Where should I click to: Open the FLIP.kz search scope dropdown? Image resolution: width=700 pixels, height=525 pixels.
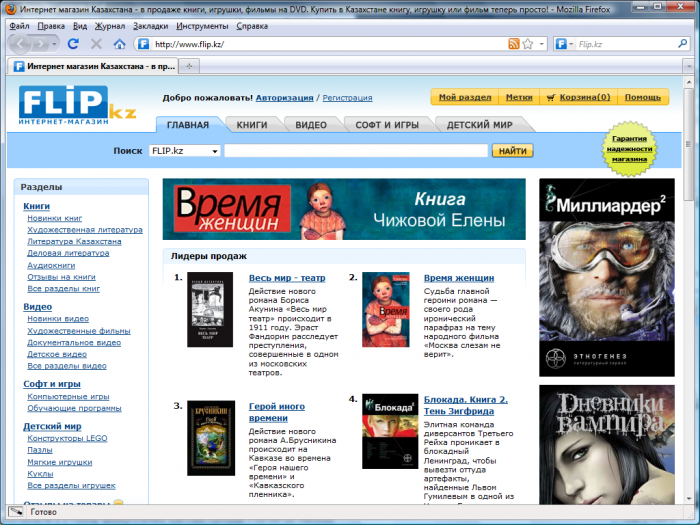click(185, 151)
